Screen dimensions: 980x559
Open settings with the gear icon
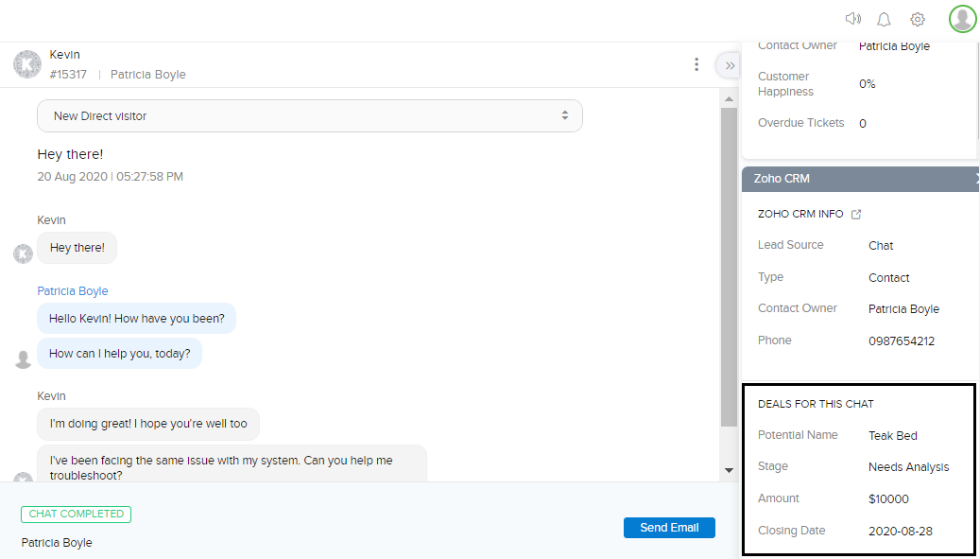[x=918, y=19]
